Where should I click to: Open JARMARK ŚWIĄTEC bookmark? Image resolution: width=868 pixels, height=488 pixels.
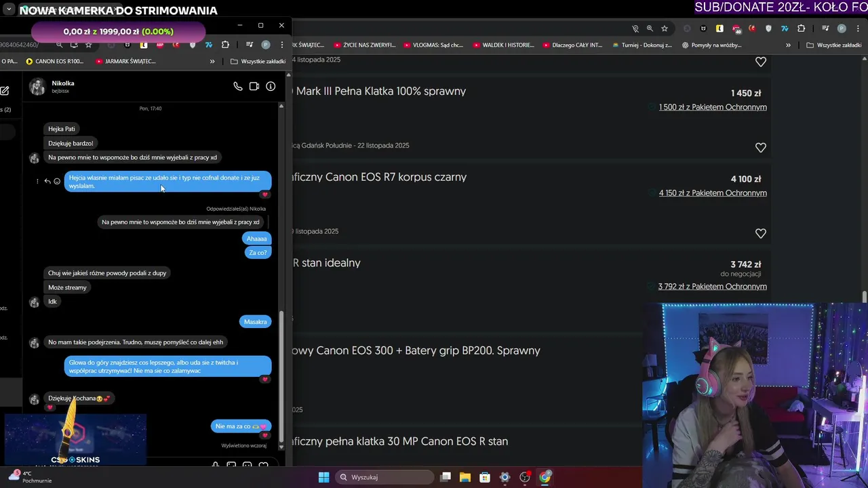click(x=125, y=61)
